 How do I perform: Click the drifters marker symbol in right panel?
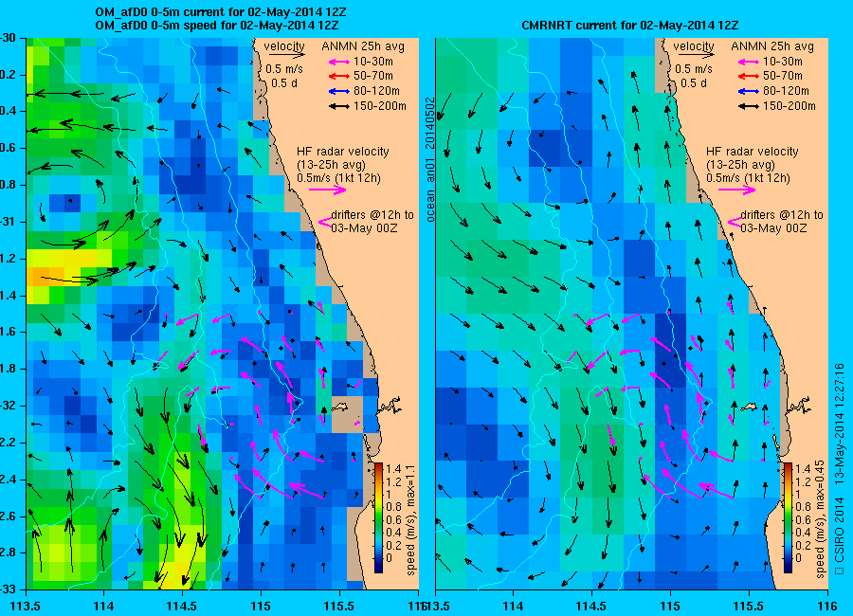[x=735, y=222]
